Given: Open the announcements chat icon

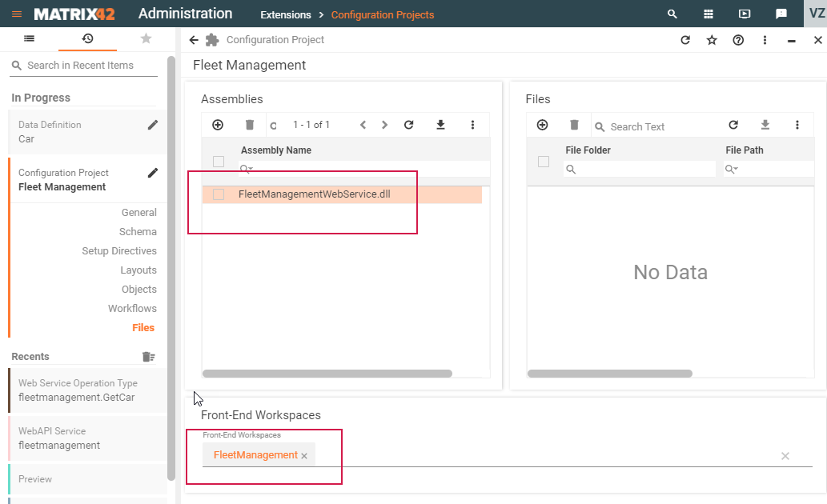Looking at the screenshot, I should click(x=781, y=14).
